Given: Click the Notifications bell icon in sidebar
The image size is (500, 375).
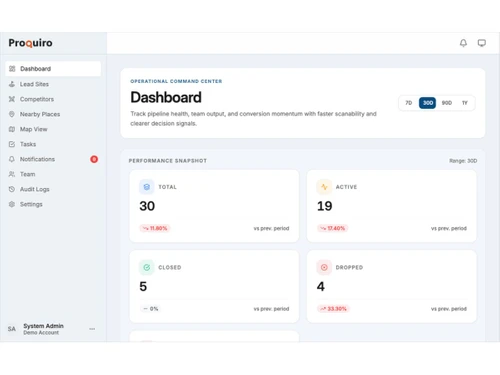Looking at the screenshot, I should (x=12, y=159).
